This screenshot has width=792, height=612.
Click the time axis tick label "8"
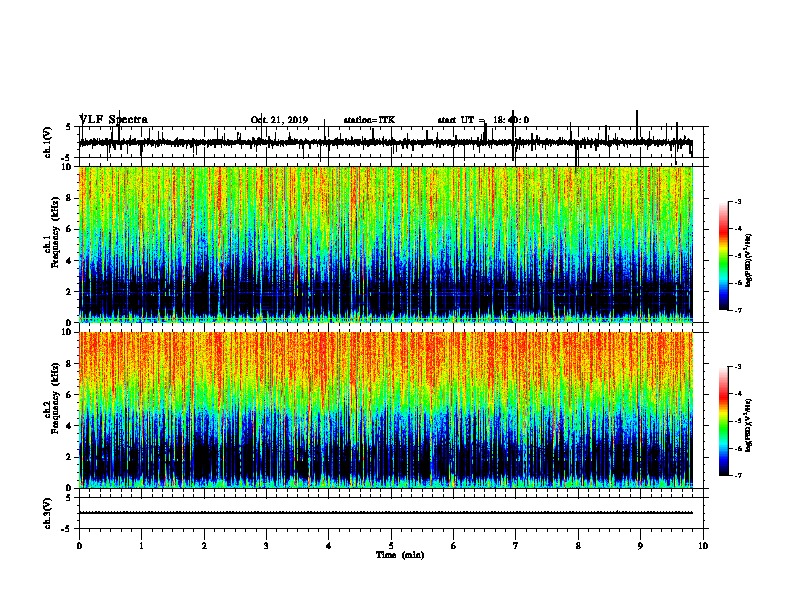tap(578, 546)
